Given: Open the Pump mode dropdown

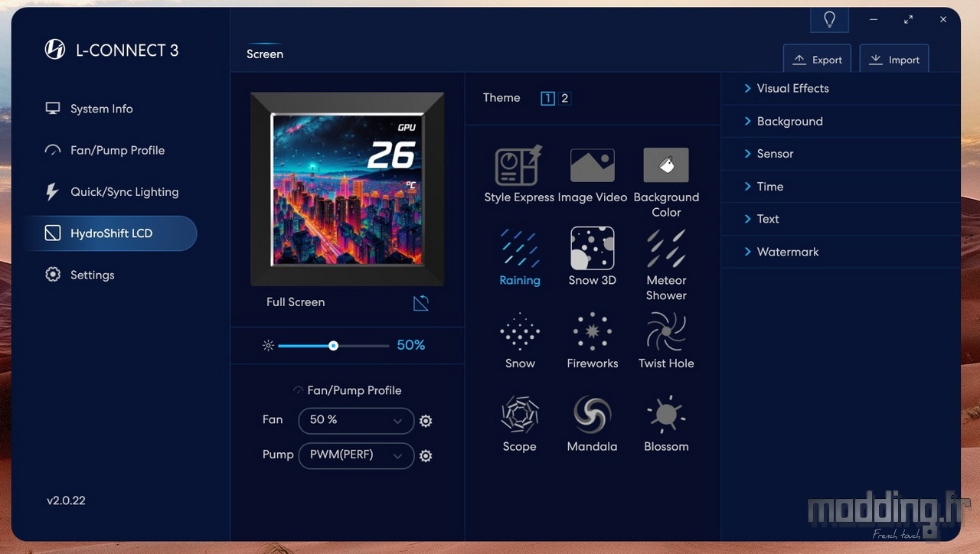Looking at the screenshot, I should point(356,455).
